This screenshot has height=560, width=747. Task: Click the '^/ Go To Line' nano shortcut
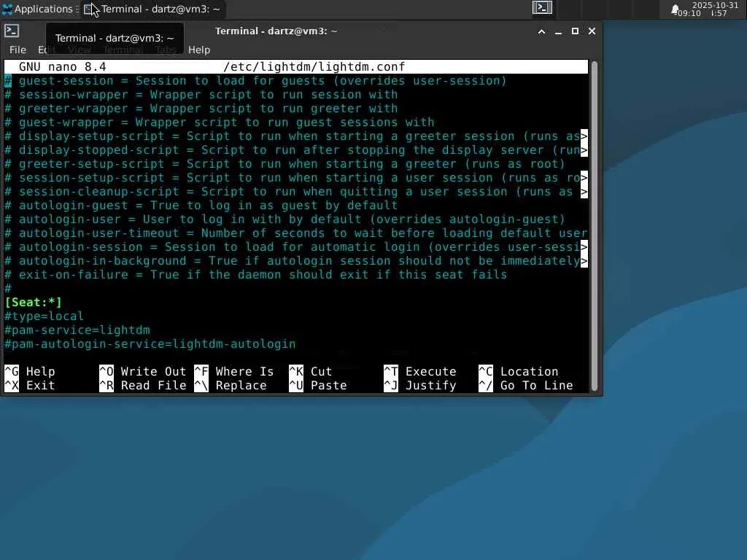tap(525, 385)
